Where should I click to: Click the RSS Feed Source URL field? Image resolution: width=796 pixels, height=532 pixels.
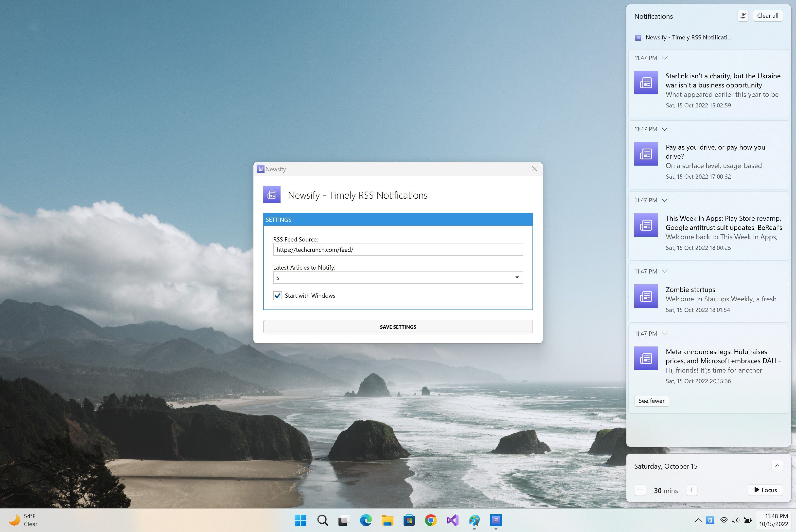tap(398, 250)
